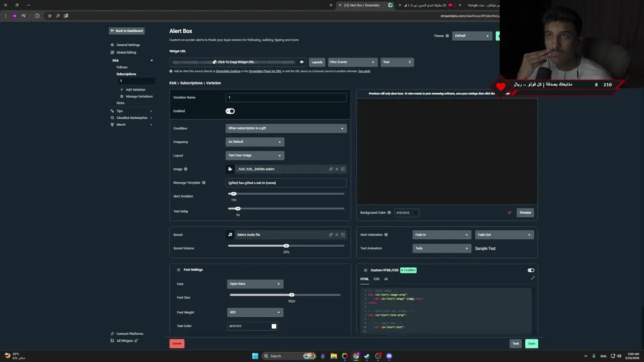Image resolution: width=644 pixels, height=362 pixels.
Task: Select Kicks in the sidebar
Action: coord(120,103)
